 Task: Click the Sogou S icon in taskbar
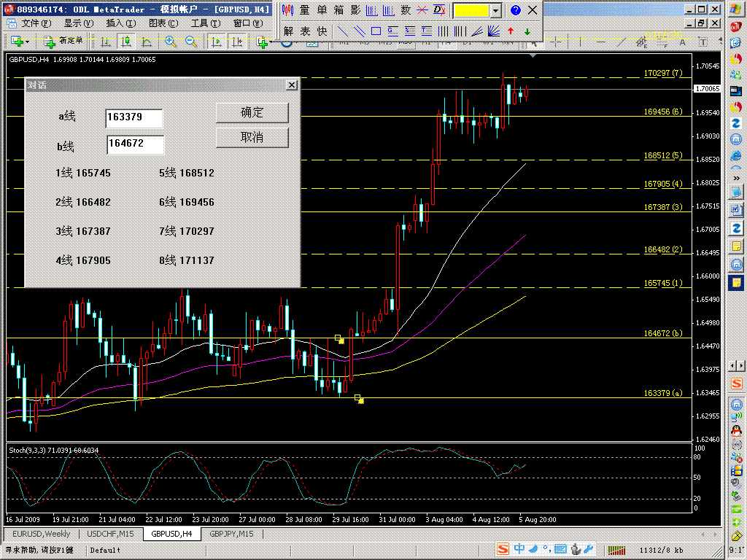[x=503, y=549]
